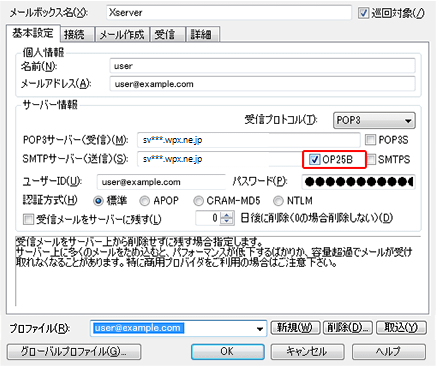Click the メールボックス名 field containing Xserver
Image resolution: width=436 pixels, height=366 pixels.
229,13
